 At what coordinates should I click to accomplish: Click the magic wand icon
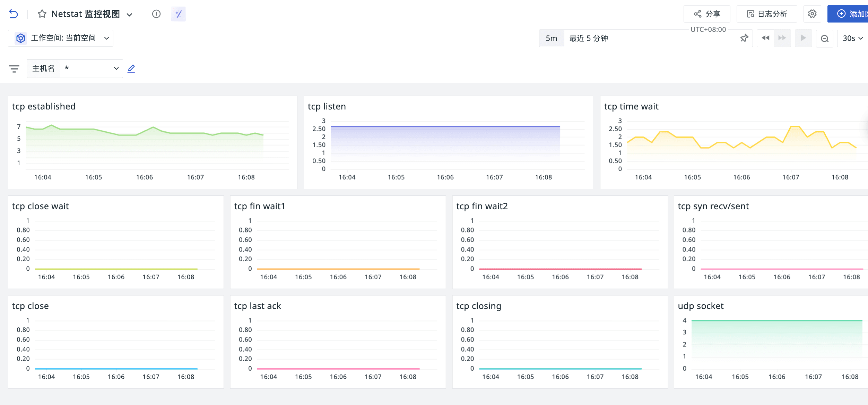point(178,14)
